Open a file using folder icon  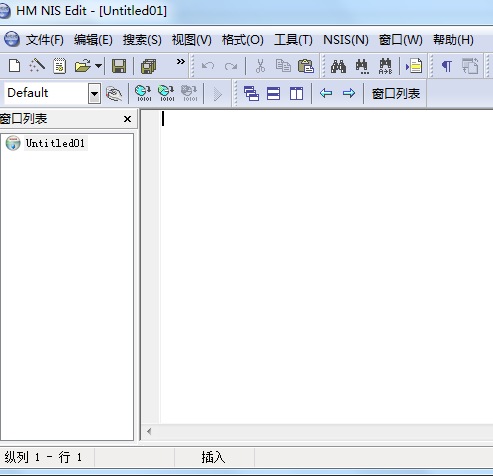(x=83, y=66)
